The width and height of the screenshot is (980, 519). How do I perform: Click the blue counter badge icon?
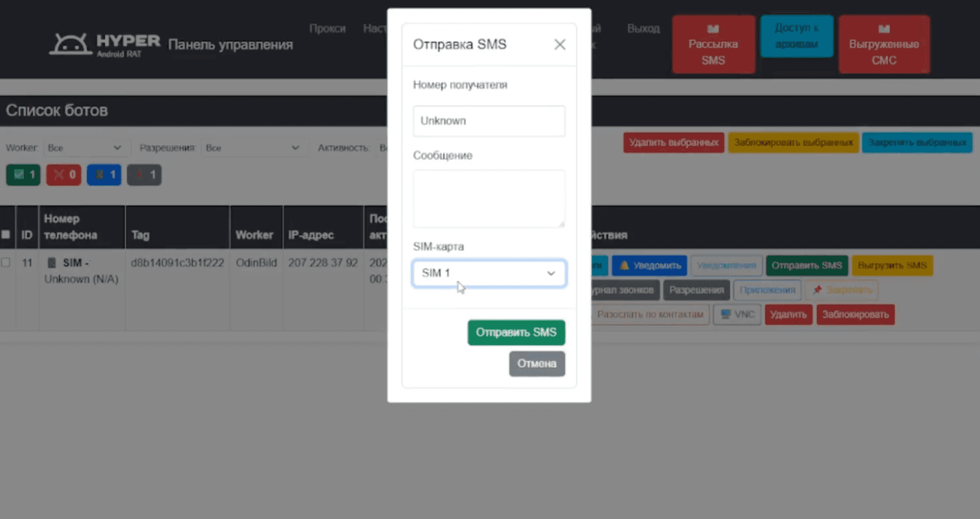[x=99, y=174]
